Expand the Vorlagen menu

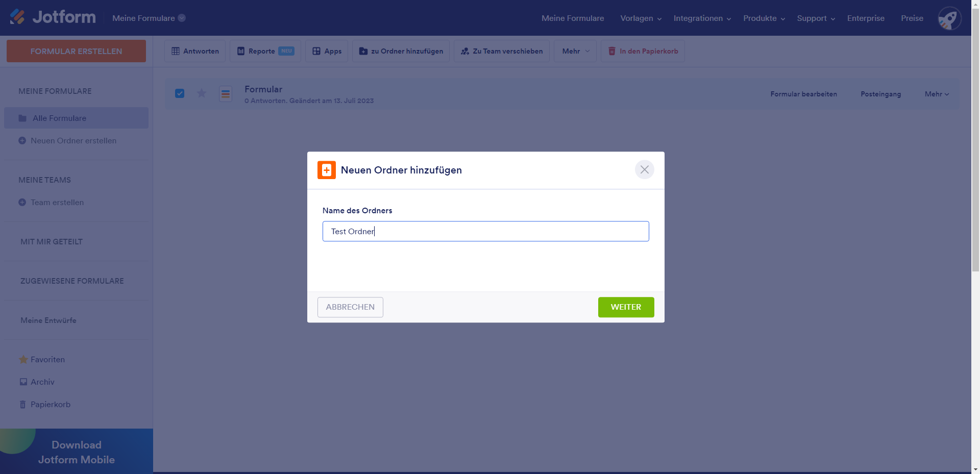click(641, 18)
